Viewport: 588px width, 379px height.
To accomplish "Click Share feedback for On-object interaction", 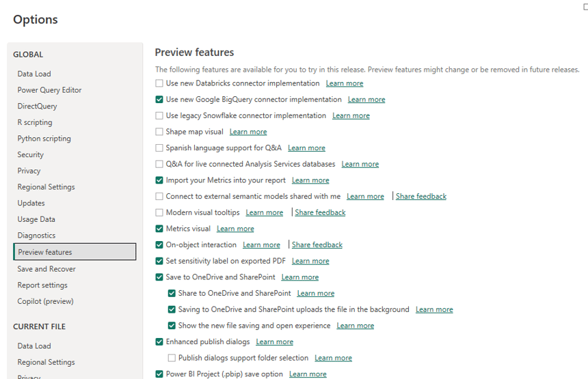I will coord(317,244).
